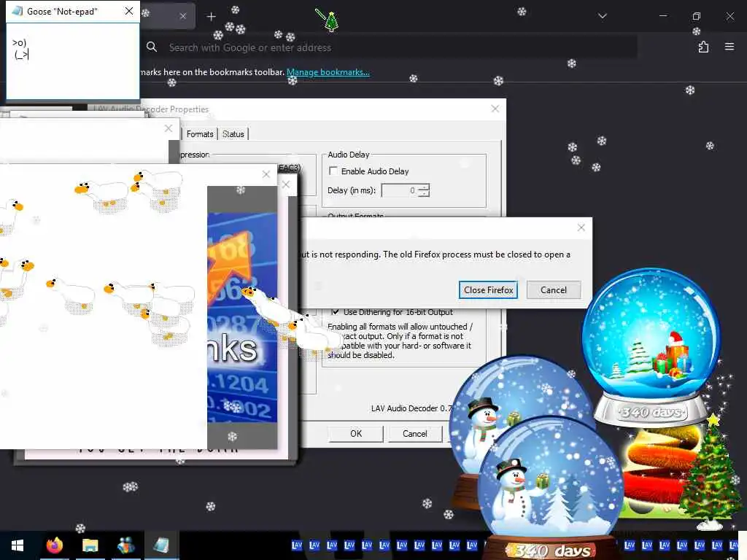Open the Goose Notepad taskbar icon
The image size is (747, 560).
tap(161, 545)
